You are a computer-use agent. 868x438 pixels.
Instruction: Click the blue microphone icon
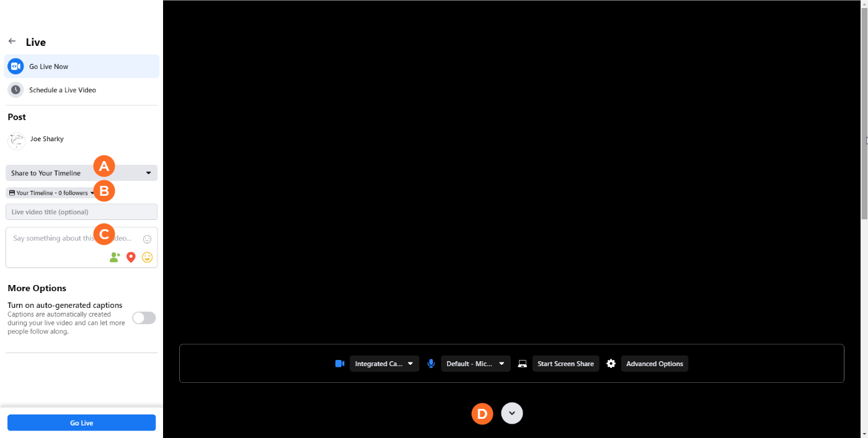432,364
